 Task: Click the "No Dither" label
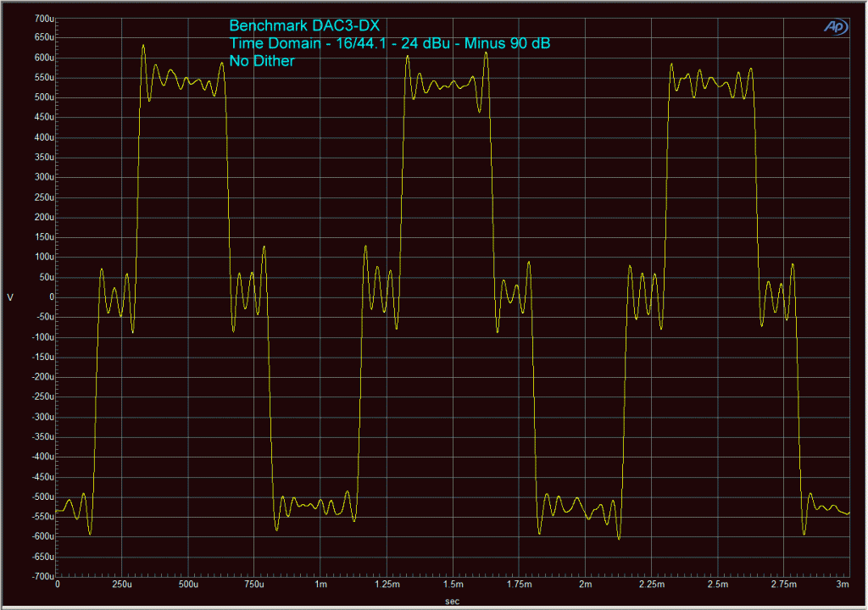[x=260, y=60]
